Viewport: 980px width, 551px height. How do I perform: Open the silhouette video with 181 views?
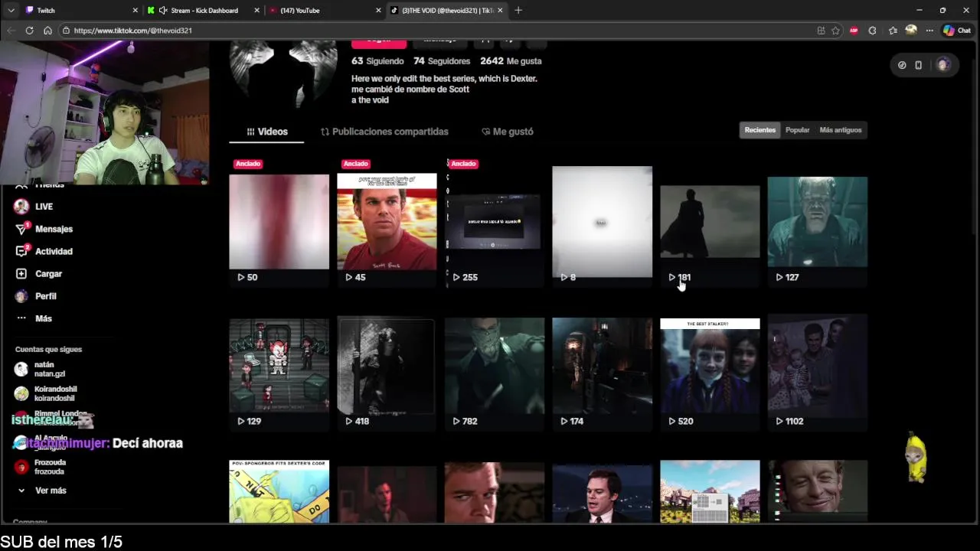(710, 222)
